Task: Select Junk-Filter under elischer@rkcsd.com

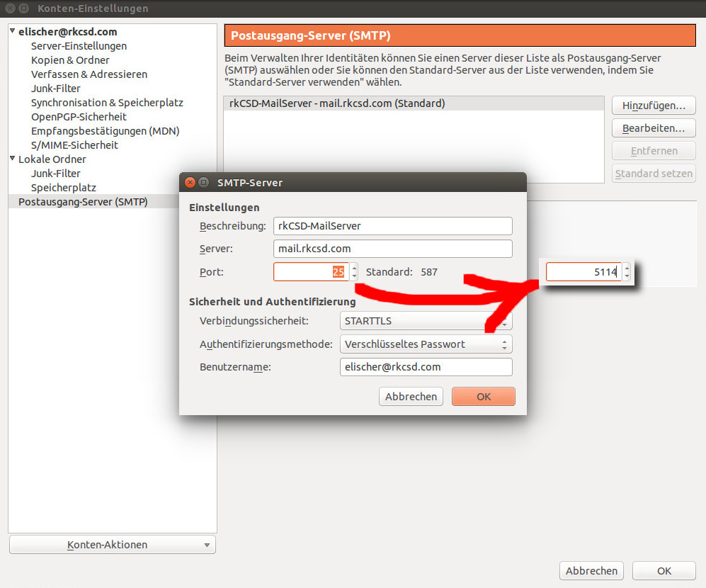Action: pyautogui.click(x=56, y=89)
